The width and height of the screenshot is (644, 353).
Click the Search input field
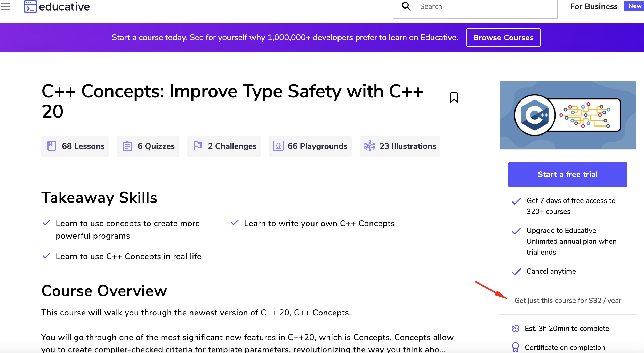click(x=475, y=7)
